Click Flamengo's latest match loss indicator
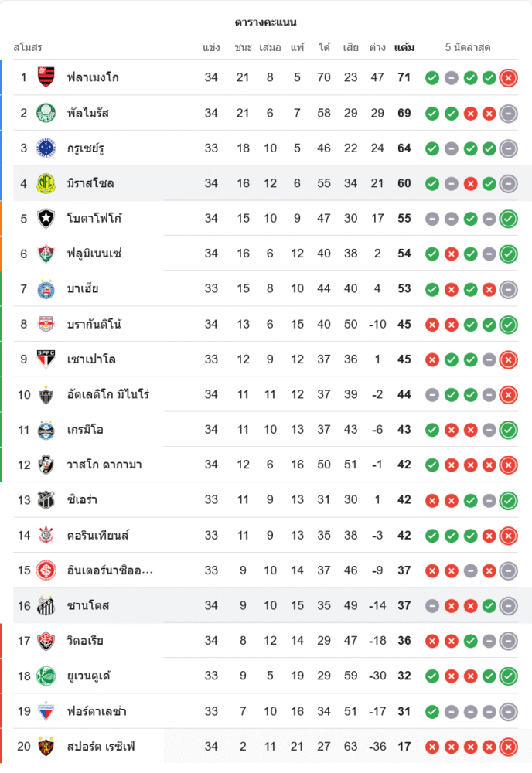 click(x=508, y=77)
